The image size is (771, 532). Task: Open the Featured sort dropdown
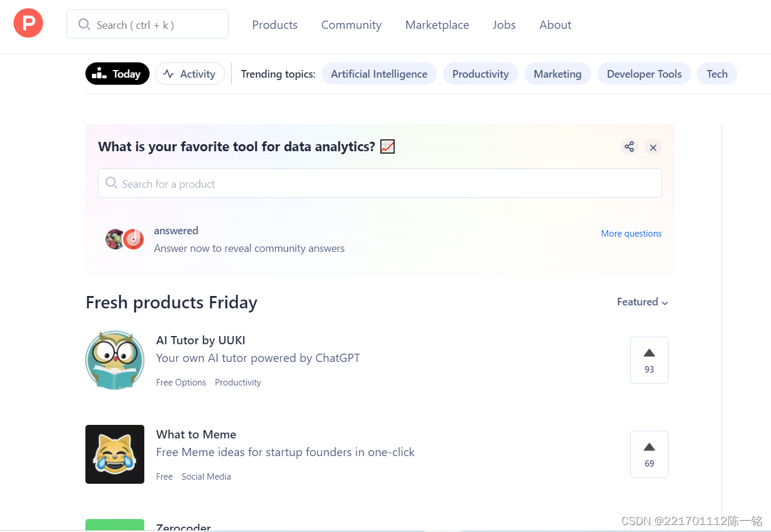[643, 302]
